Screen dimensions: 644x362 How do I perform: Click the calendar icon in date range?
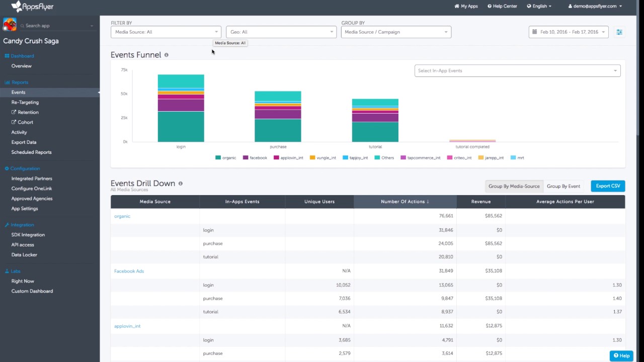(535, 32)
